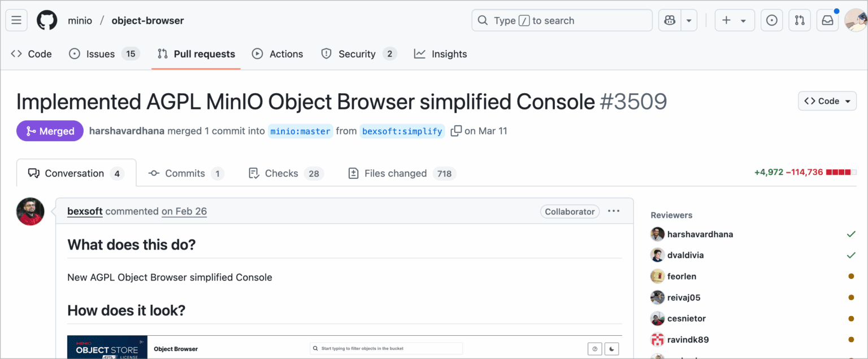Expand the Code dropdown button
The width and height of the screenshot is (868, 359).
pyautogui.click(x=827, y=101)
